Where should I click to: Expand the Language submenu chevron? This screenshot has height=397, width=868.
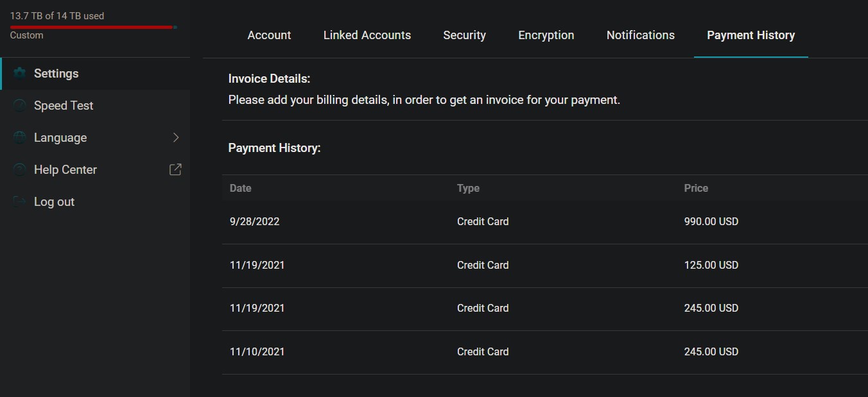pos(176,137)
